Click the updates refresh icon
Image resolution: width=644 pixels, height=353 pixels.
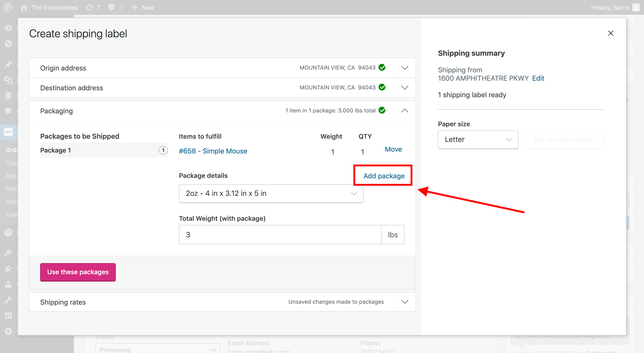click(x=89, y=8)
